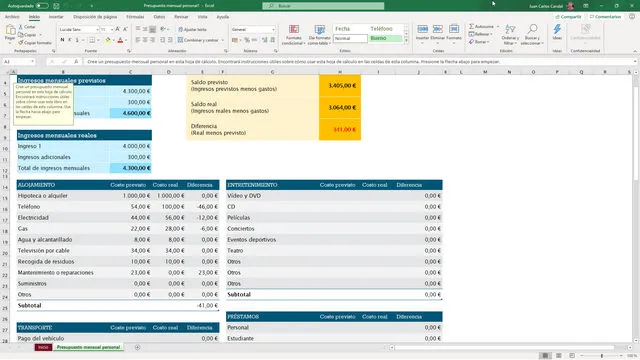
Task: Switch to the Disposición de página tab
Action: [x=95, y=17]
